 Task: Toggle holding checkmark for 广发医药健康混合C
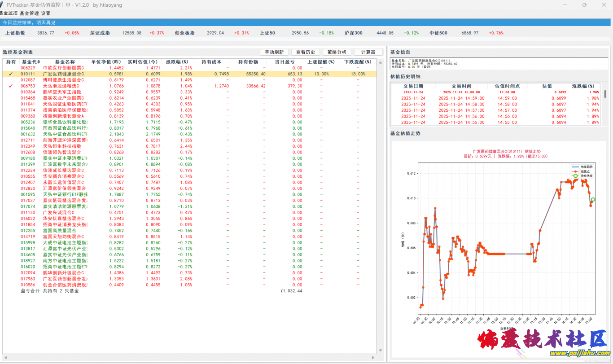tap(11, 74)
